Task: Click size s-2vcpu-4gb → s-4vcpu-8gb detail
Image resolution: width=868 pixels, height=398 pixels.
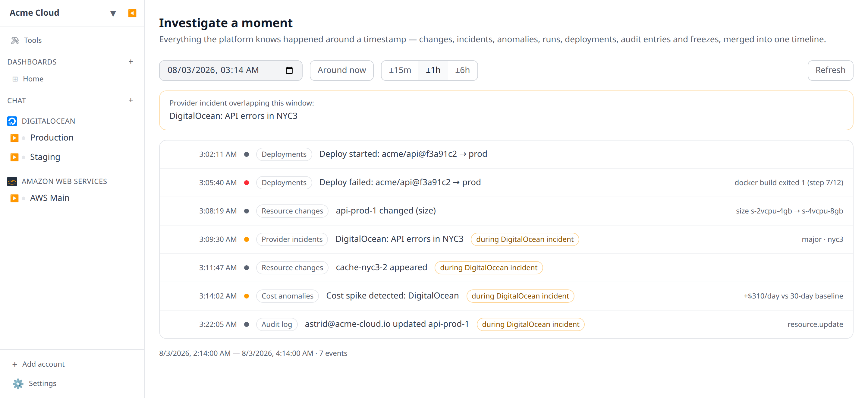Action: pos(790,211)
